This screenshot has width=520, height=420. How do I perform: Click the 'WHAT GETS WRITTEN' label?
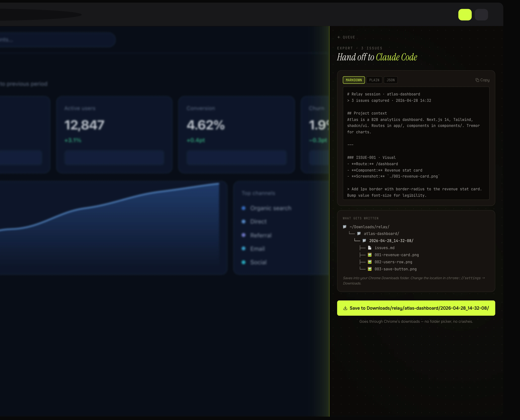click(x=361, y=218)
